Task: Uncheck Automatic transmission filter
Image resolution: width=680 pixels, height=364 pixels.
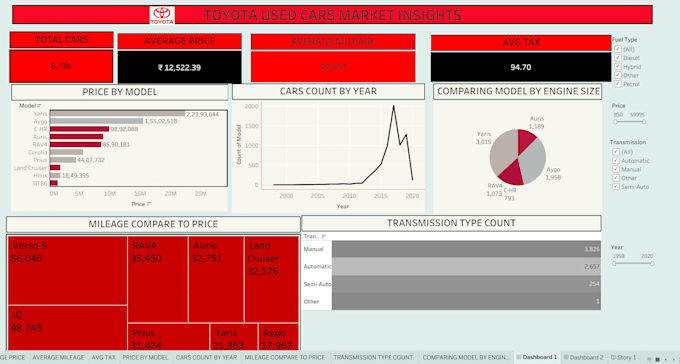Action: (x=616, y=161)
